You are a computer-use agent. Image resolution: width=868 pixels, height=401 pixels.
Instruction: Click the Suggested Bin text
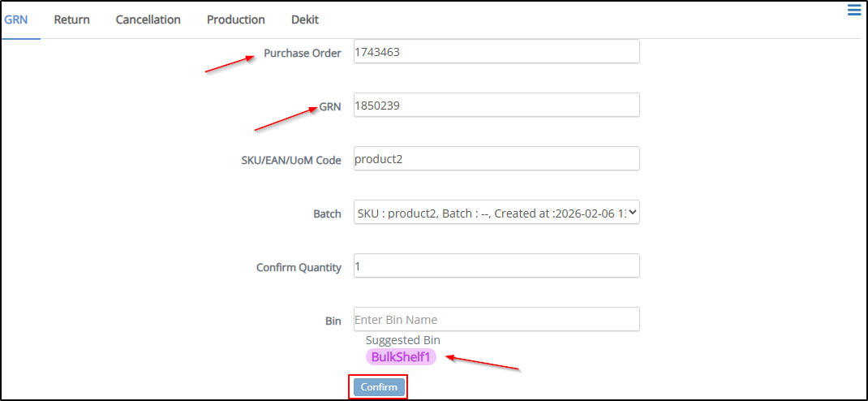[402, 340]
